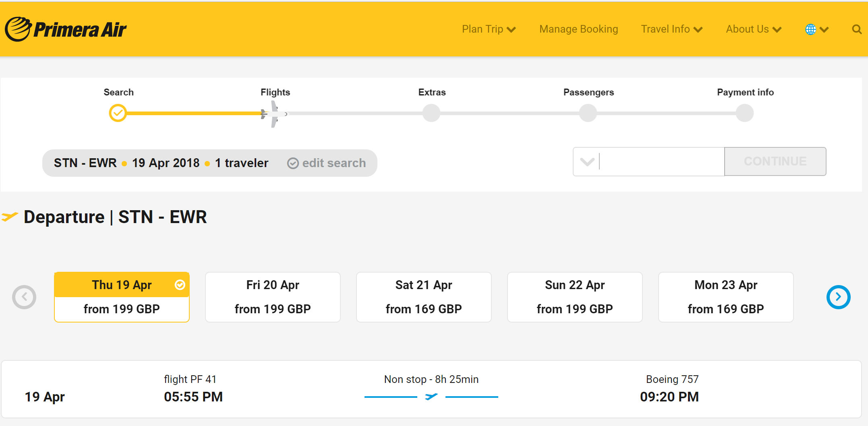Open Manage Booking page

[x=578, y=29]
